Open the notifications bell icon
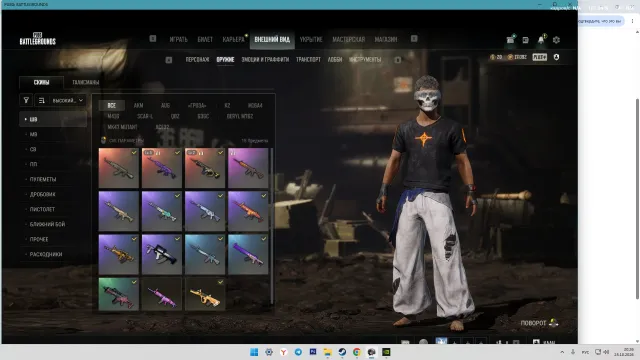Image resolution: width=640 pixels, height=360 pixels. tap(541, 40)
